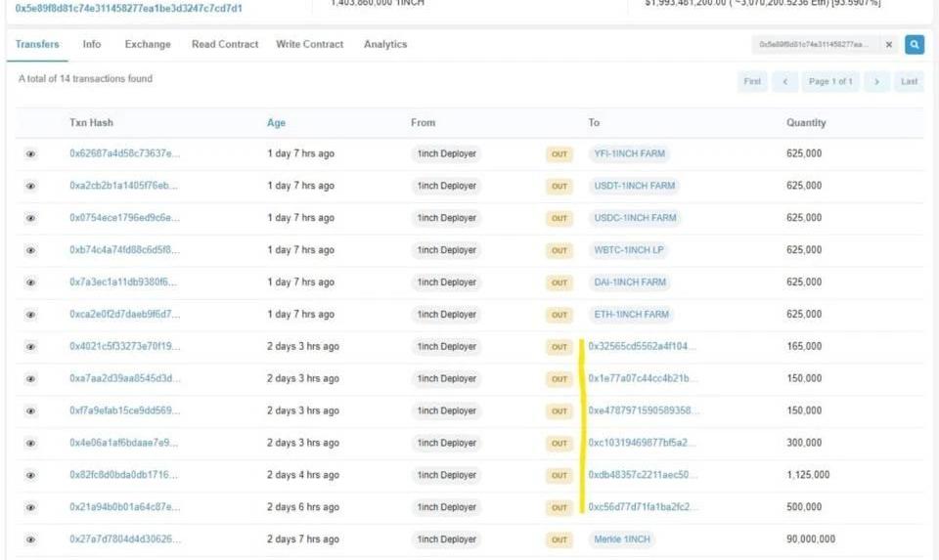Image resolution: width=939 pixels, height=560 pixels.
Task: Open DAI-1INCH FARM address
Action: [x=630, y=282]
